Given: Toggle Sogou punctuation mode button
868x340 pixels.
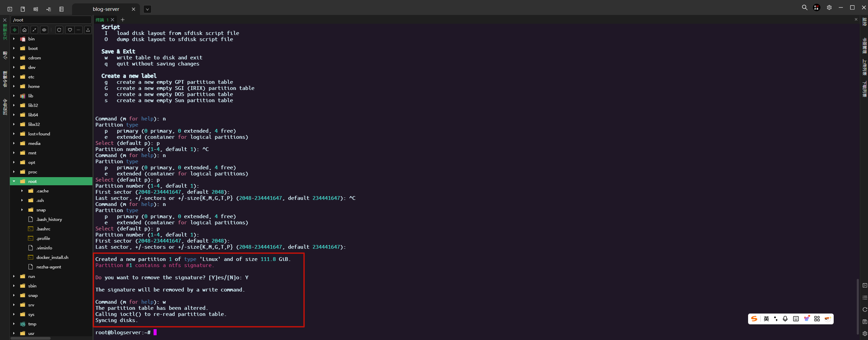Looking at the screenshot, I should point(776,319).
